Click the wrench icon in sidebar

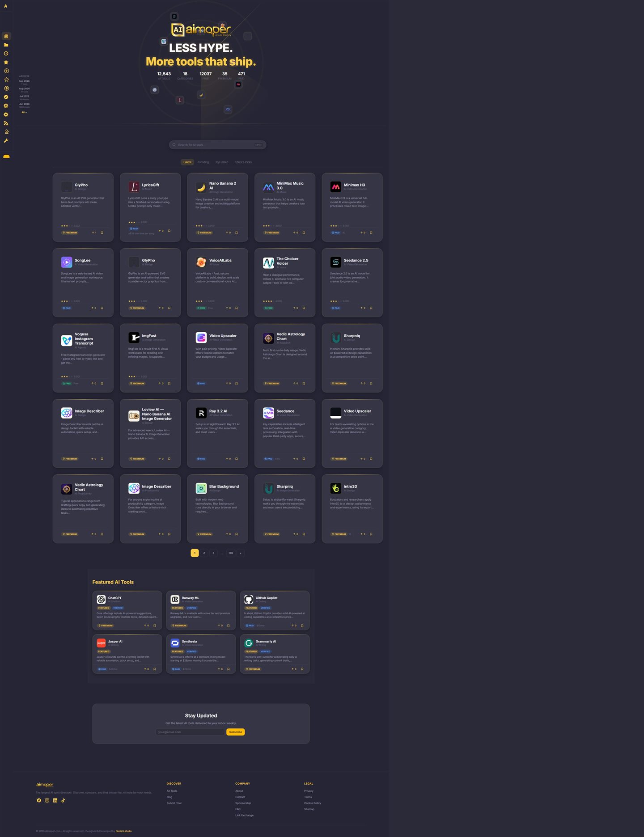click(x=6, y=141)
